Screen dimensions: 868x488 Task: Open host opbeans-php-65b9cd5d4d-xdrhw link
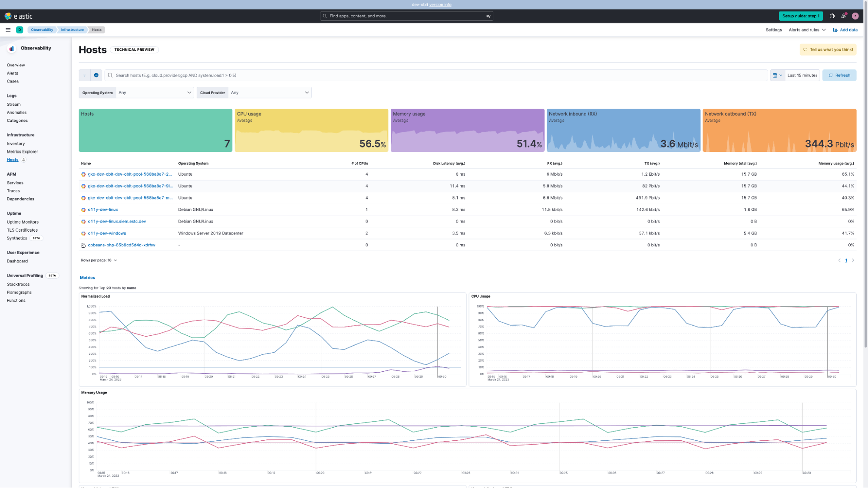point(121,245)
